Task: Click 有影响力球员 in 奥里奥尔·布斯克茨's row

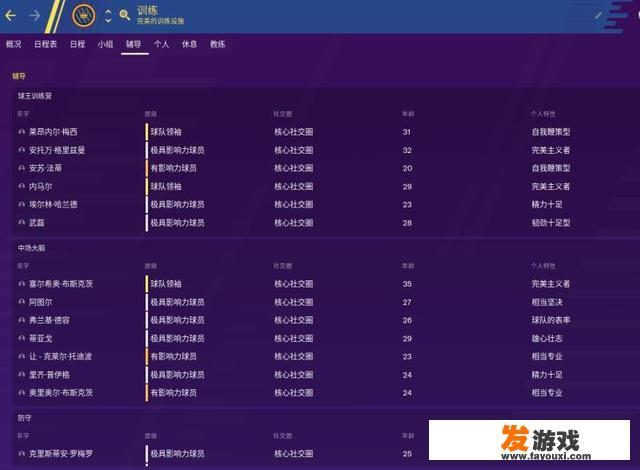Action: [x=173, y=393]
